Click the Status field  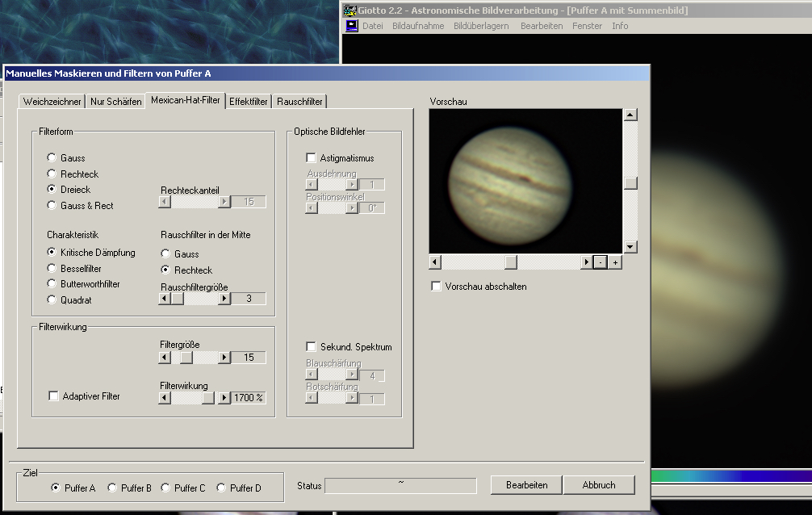(401, 486)
